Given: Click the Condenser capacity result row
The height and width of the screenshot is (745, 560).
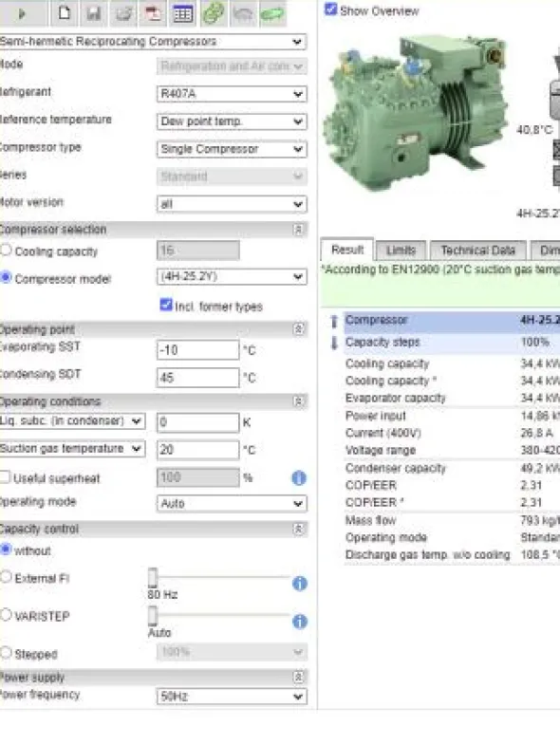Looking at the screenshot, I should (452, 468).
